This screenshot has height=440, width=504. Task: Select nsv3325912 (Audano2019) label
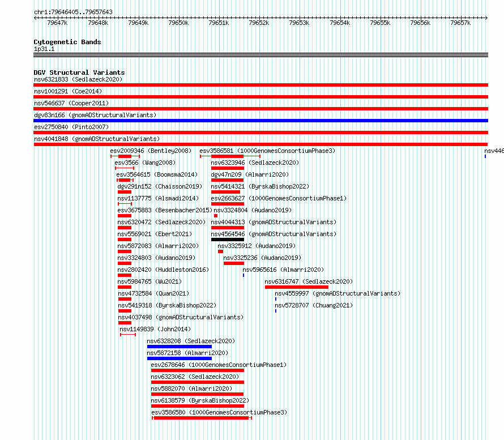pos(257,246)
